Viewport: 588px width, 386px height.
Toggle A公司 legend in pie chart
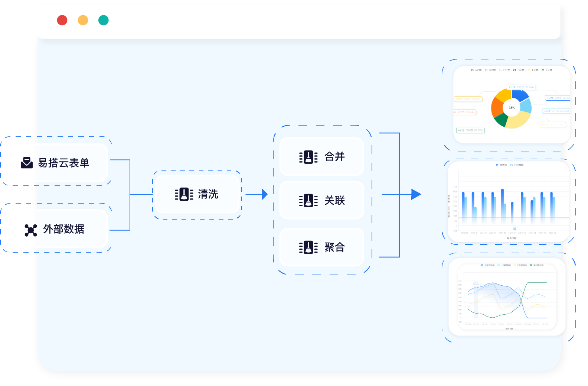point(476,70)
